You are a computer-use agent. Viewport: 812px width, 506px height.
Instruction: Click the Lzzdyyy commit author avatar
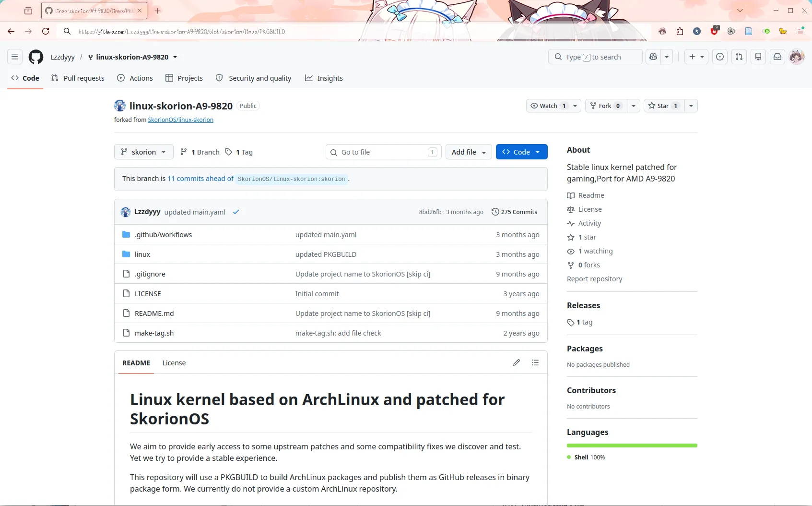click(x=126, y=212)
